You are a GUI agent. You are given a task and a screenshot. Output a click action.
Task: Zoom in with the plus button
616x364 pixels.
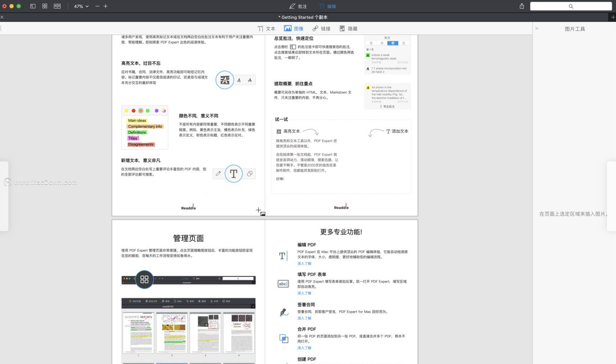(x=105, y=6)
